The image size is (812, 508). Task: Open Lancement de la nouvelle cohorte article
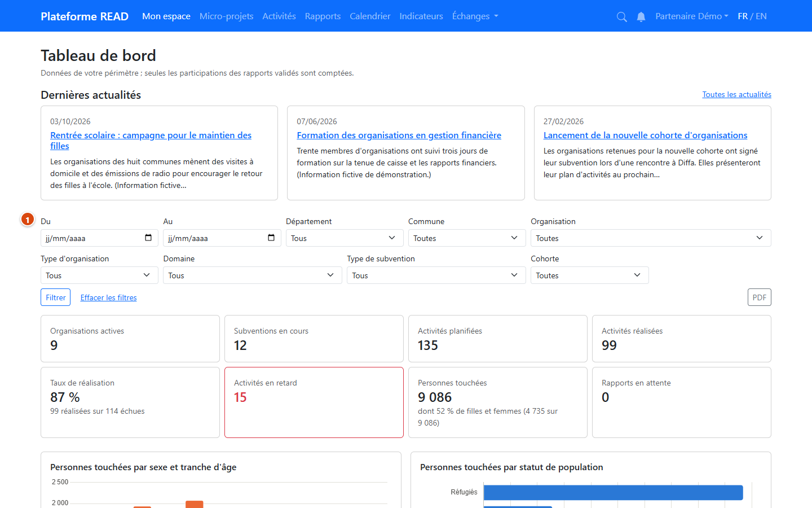point(645,135)
